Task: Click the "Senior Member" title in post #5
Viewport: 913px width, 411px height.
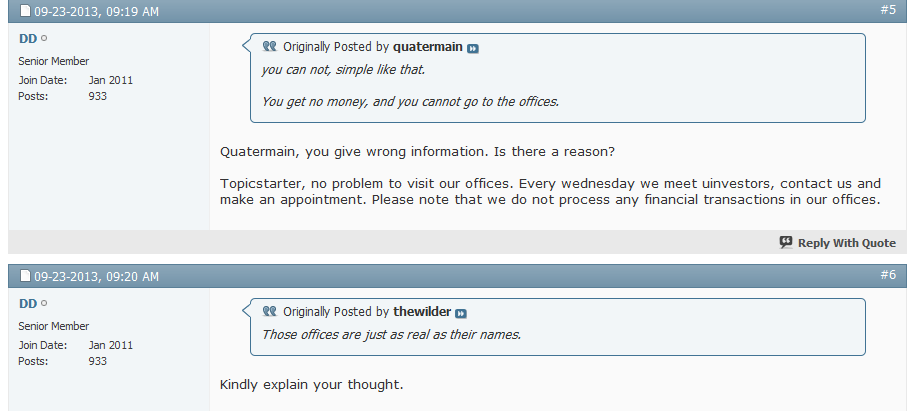Action: coord(54,61)
